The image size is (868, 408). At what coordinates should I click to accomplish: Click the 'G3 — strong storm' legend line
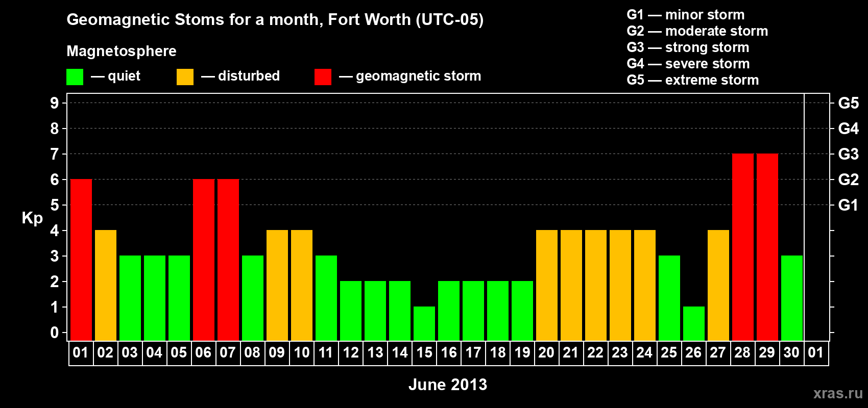688,47
